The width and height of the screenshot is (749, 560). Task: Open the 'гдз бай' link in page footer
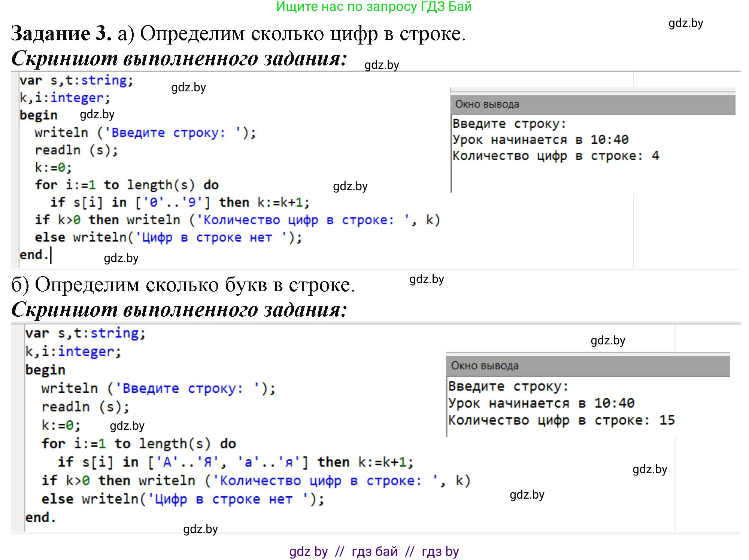tap(374, 550)
